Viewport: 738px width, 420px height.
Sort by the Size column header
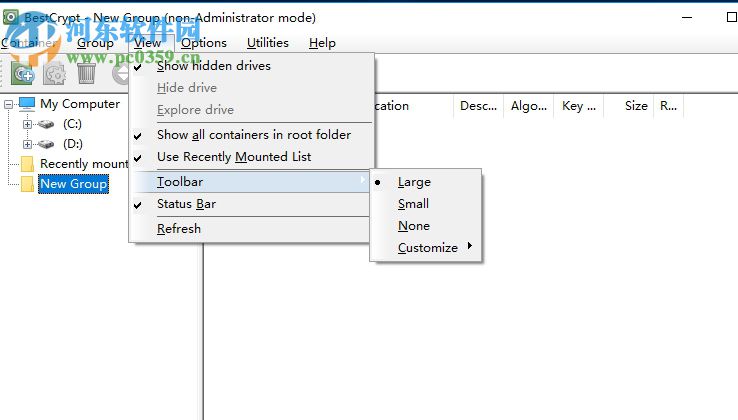629,106
